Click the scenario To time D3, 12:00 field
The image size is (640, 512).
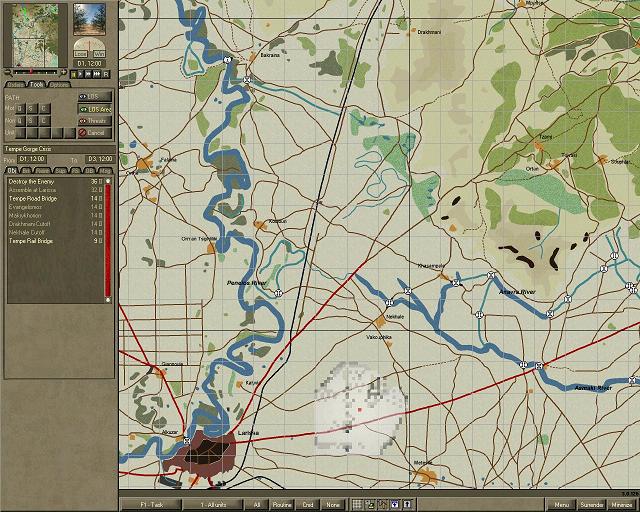click(x=100, y=159)
